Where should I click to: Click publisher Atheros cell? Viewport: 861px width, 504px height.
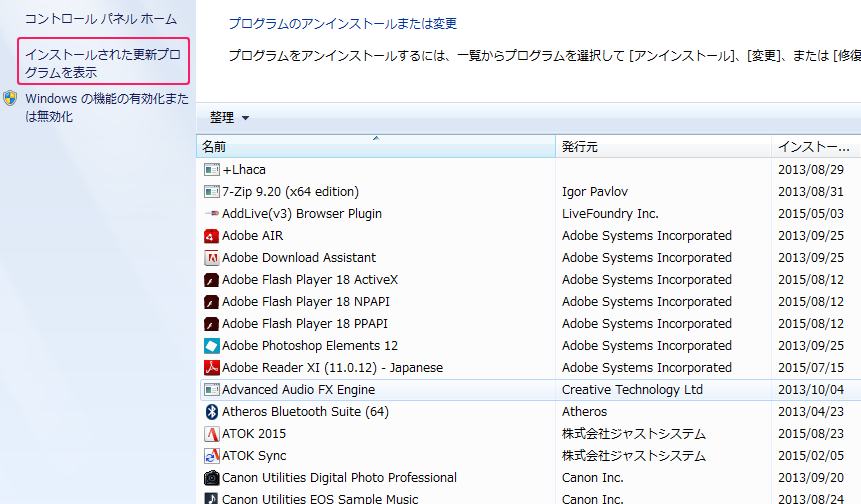584,412
